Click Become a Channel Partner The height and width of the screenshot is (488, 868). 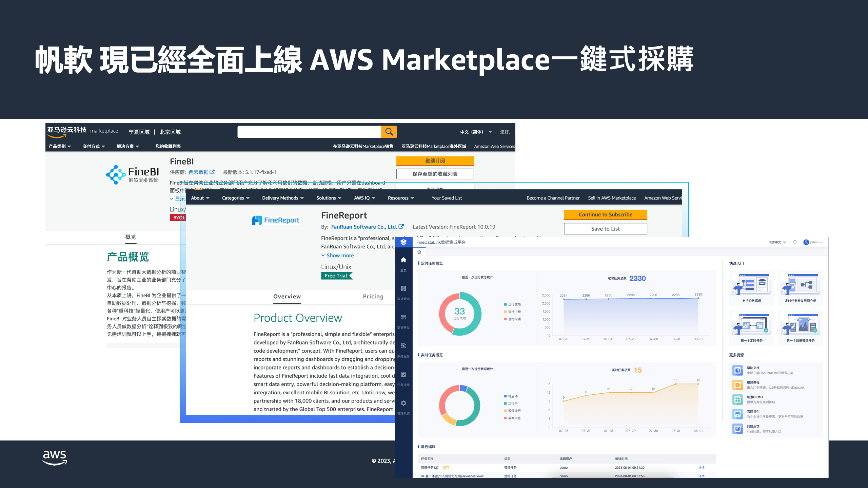coord(553,198)
